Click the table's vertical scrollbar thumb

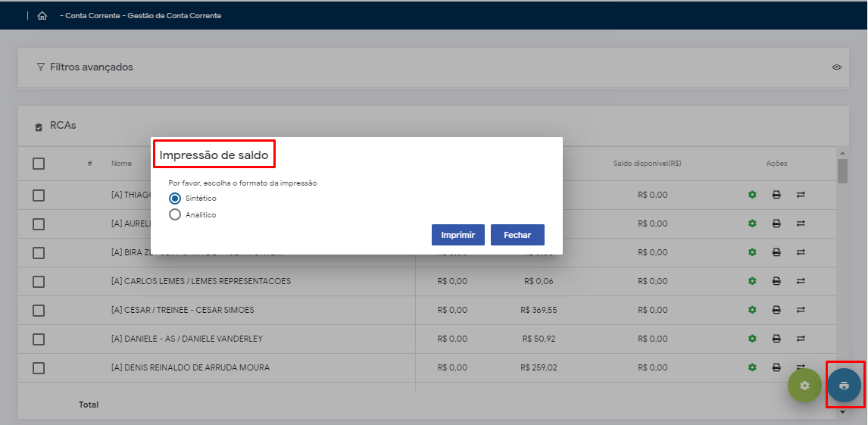point(842,171)
